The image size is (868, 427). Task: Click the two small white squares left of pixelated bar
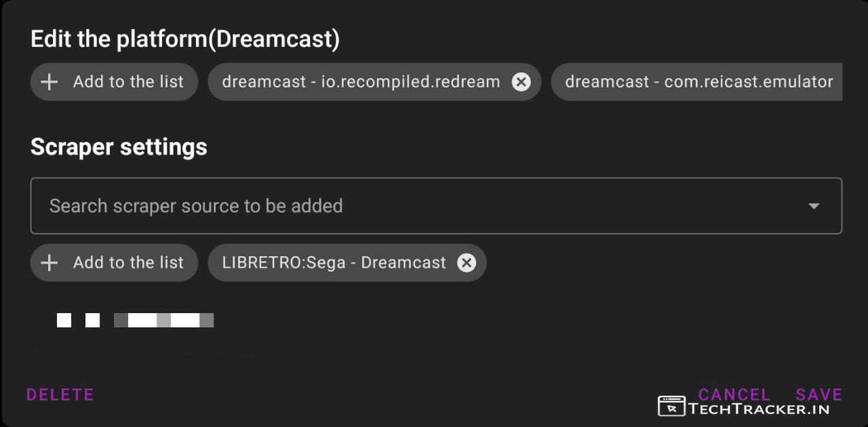78,320
